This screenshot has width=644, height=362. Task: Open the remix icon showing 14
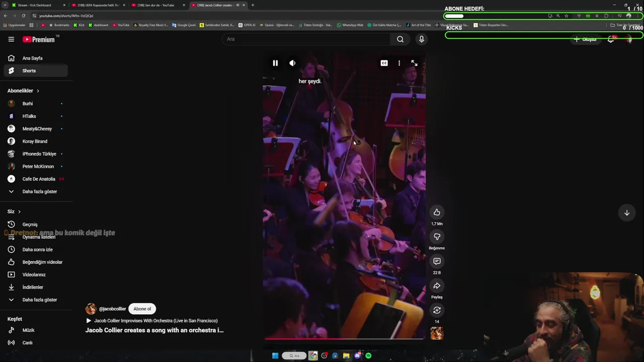[437, 310]
